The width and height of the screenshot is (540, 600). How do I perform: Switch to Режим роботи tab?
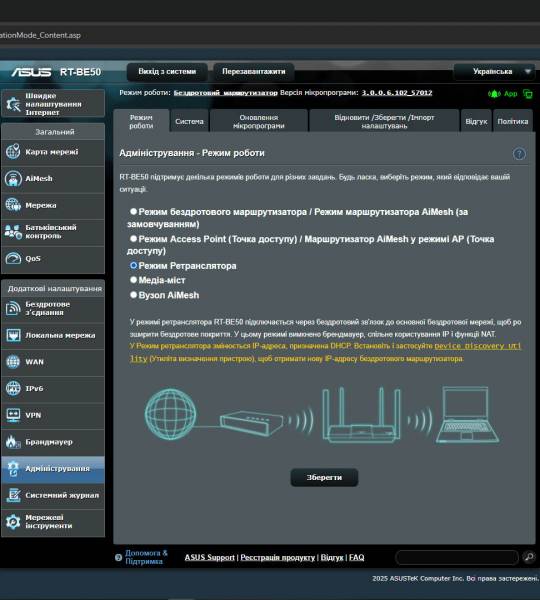point(141,121)
